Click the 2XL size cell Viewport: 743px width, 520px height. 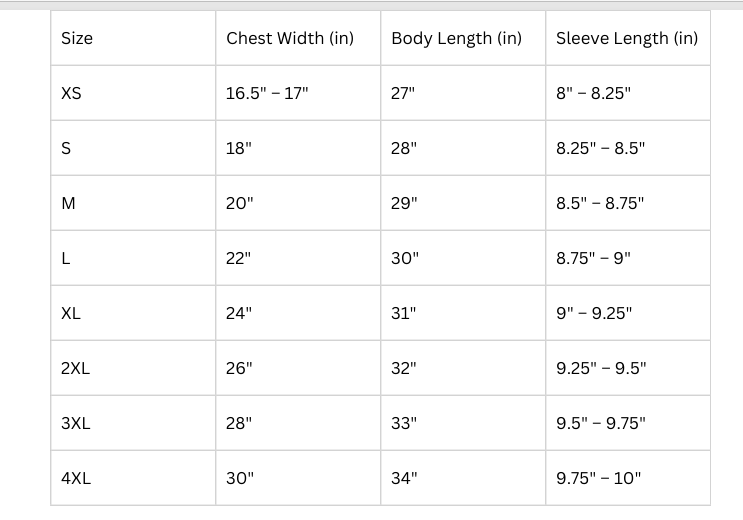tap(133, 368)
